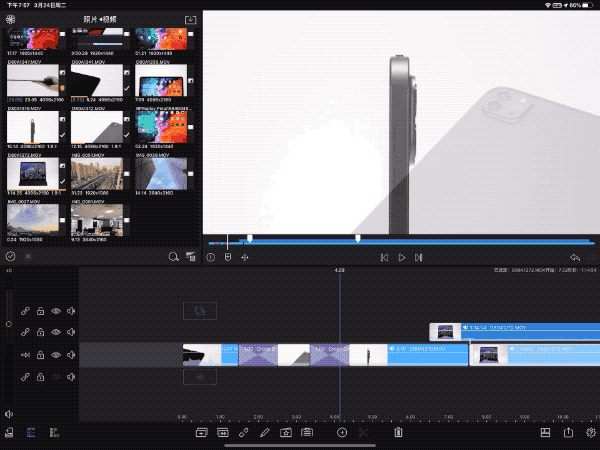The image size is (600, 450).
Task: Mute the main storyline track
Action: [71, 355]
